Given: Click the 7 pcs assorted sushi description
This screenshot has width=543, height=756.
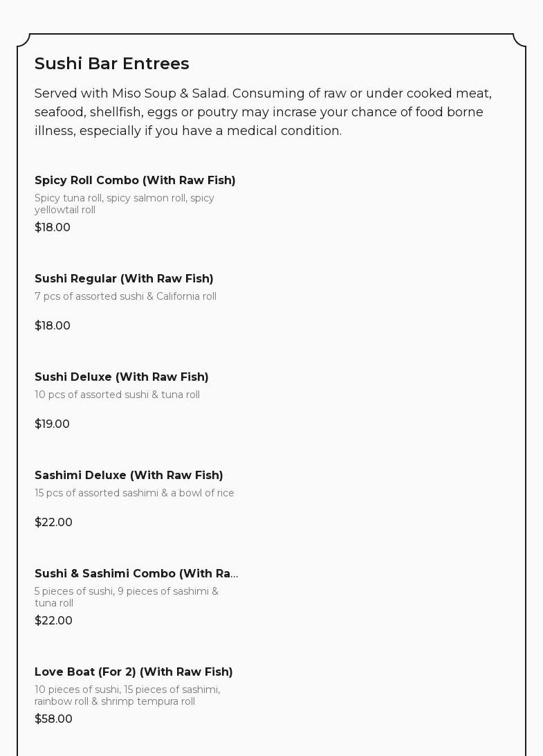Looking at the screenshot, I should point(125,296).
